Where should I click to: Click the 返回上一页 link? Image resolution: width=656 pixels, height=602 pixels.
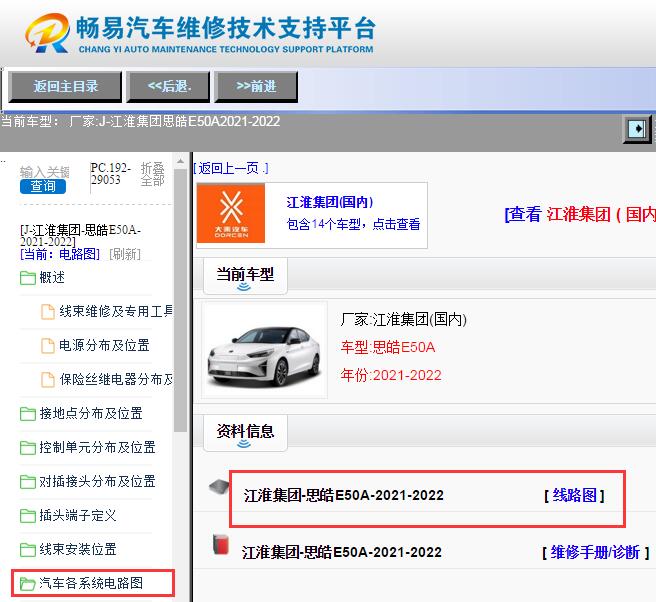coord(231,168)
